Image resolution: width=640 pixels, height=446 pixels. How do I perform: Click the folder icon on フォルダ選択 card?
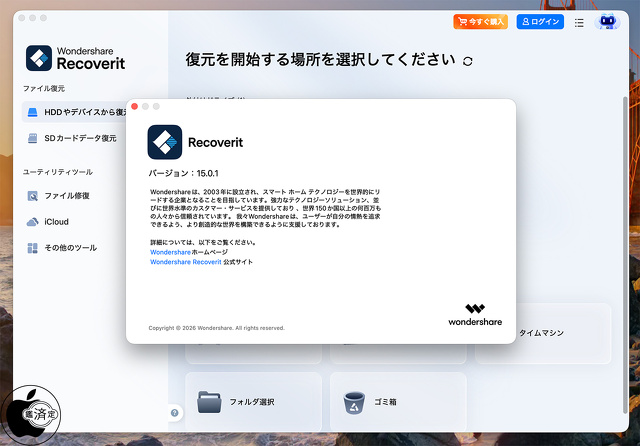coord(209,402)
